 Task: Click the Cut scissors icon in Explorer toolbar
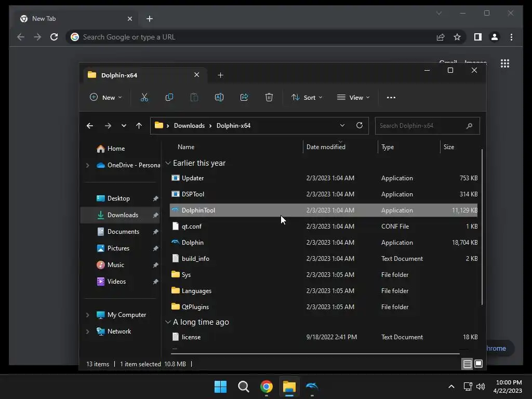(144, 97)
